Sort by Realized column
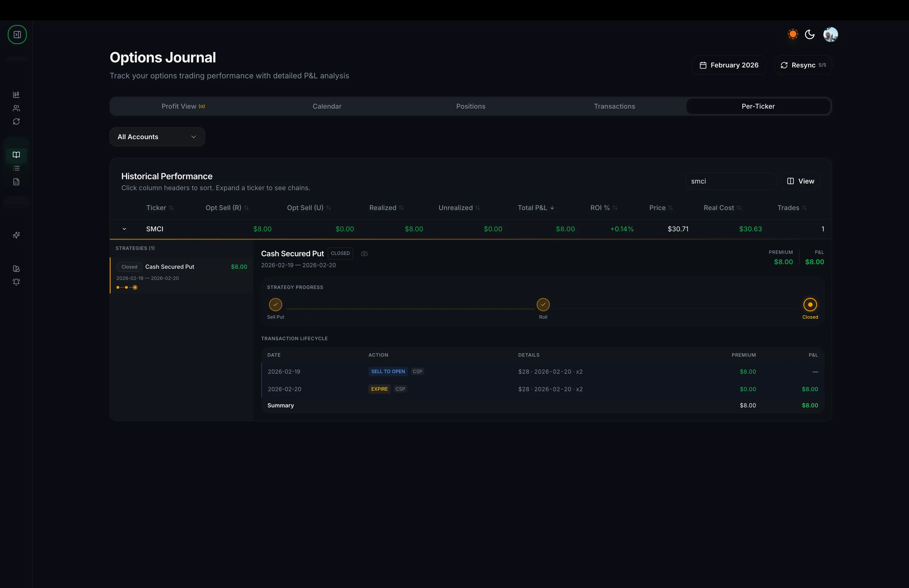This screenshot has width=909, height=588. pyautogui.click(x=386, y=208)
